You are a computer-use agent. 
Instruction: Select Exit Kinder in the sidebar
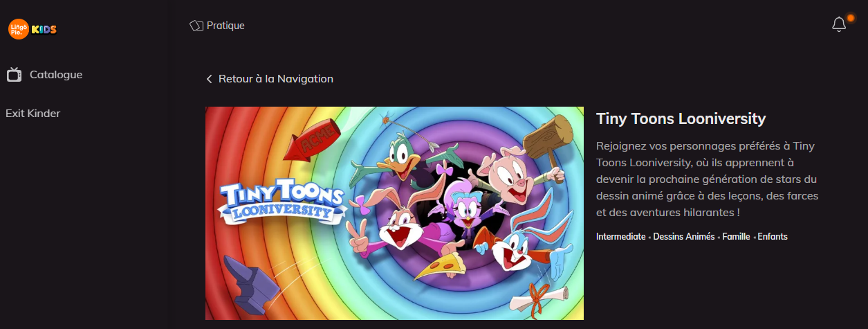tap(33, 113)
